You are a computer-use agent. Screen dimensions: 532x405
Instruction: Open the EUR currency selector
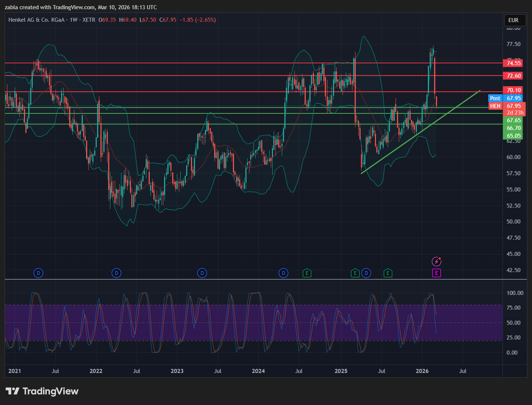513,20
